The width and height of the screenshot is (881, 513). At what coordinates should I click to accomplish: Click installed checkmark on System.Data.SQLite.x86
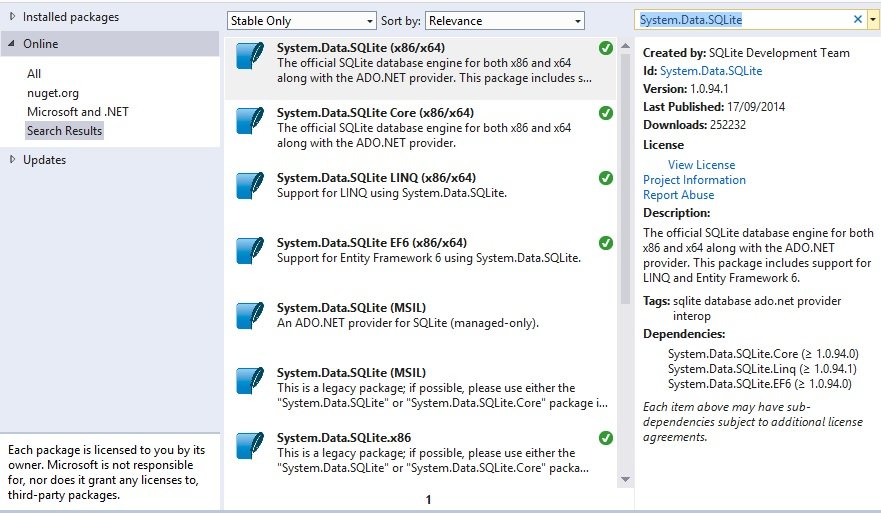(x=606, y=438)
